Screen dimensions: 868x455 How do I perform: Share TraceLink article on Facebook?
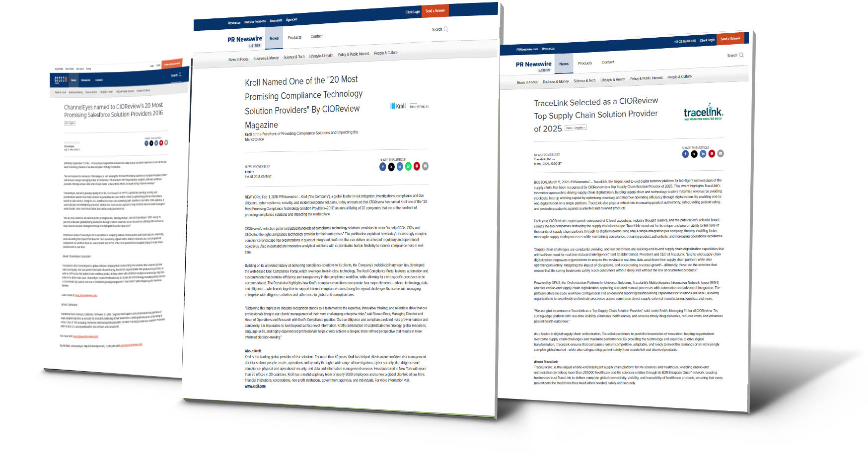click(685, 154)
